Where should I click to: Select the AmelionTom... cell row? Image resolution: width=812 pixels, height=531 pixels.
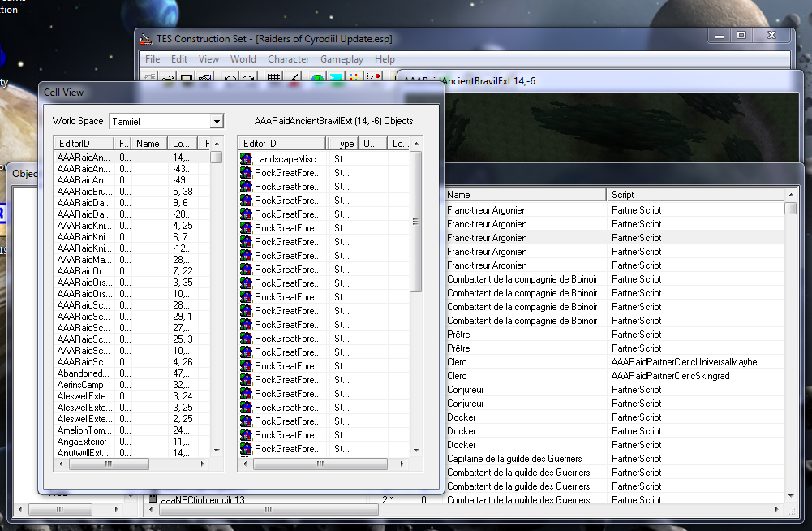132,430
